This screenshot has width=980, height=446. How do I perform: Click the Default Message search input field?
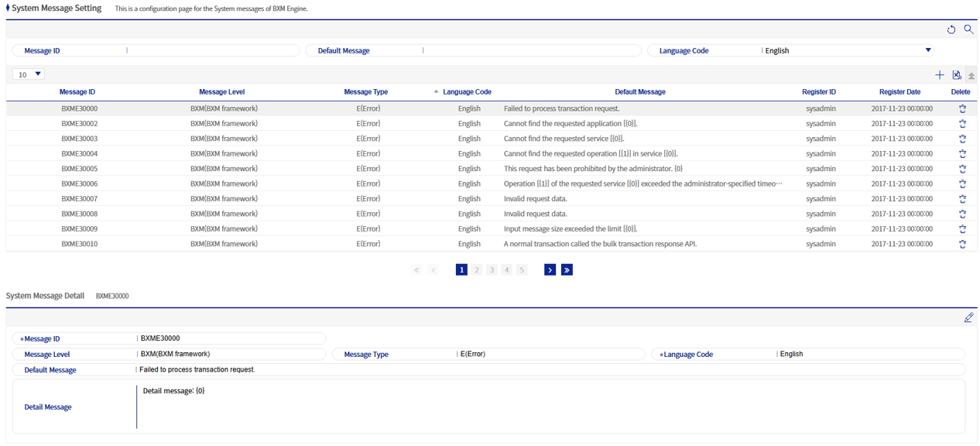coord(533,50)
